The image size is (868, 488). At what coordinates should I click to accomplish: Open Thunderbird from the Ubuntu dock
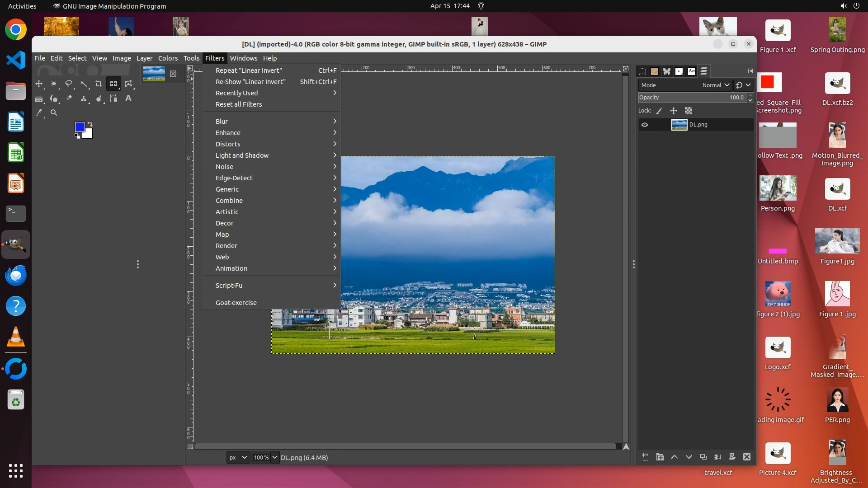[16, 275]
